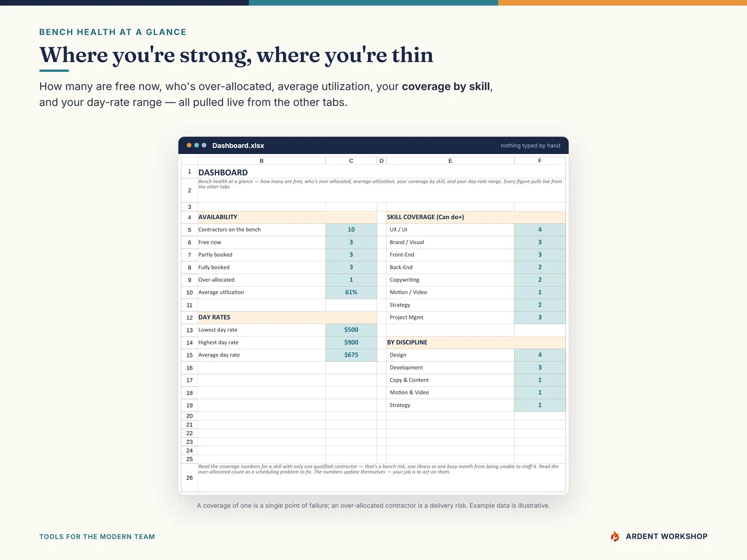Click the Over-allocated value 1

pos(351,280)
